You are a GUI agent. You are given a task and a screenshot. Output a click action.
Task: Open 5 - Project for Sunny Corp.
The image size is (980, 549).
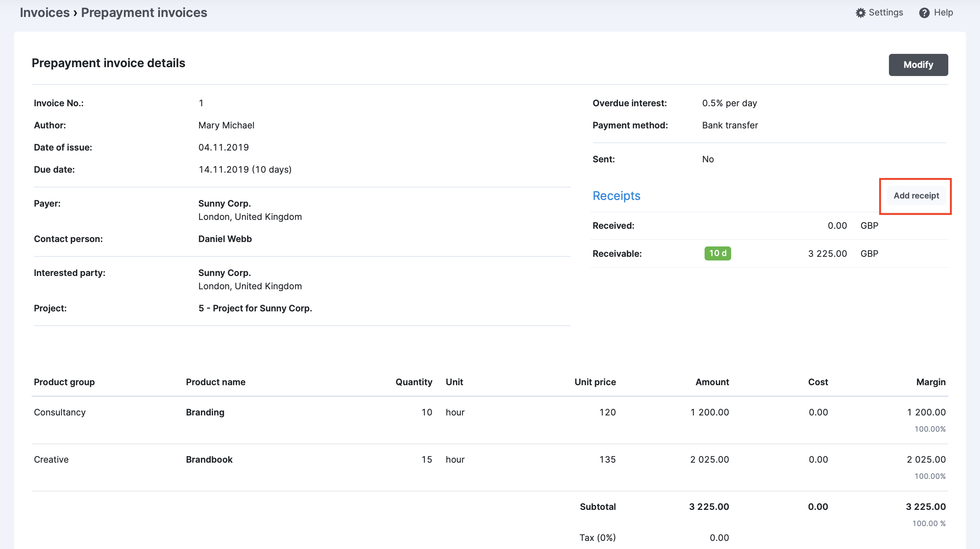255,308
